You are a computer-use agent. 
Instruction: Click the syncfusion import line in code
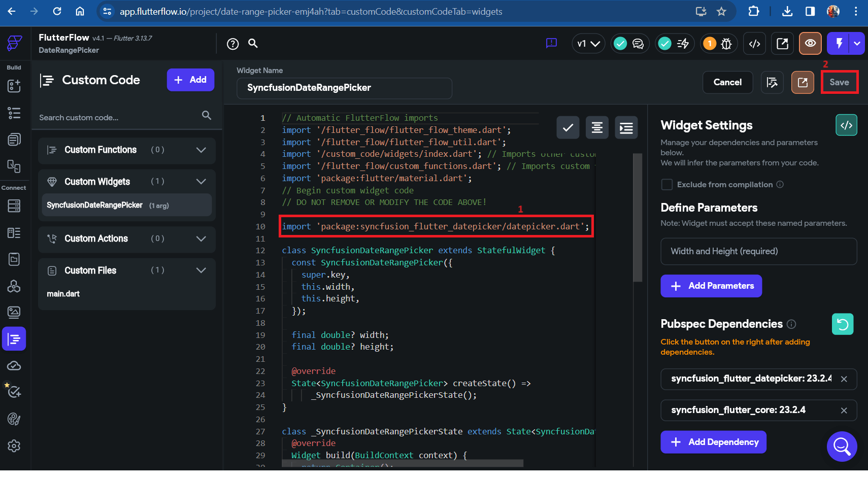[x=436, y=226]
